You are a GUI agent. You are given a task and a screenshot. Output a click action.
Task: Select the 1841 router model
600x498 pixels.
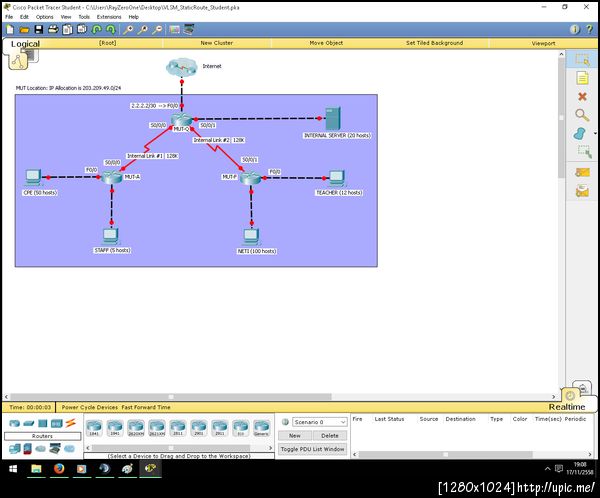94,428
